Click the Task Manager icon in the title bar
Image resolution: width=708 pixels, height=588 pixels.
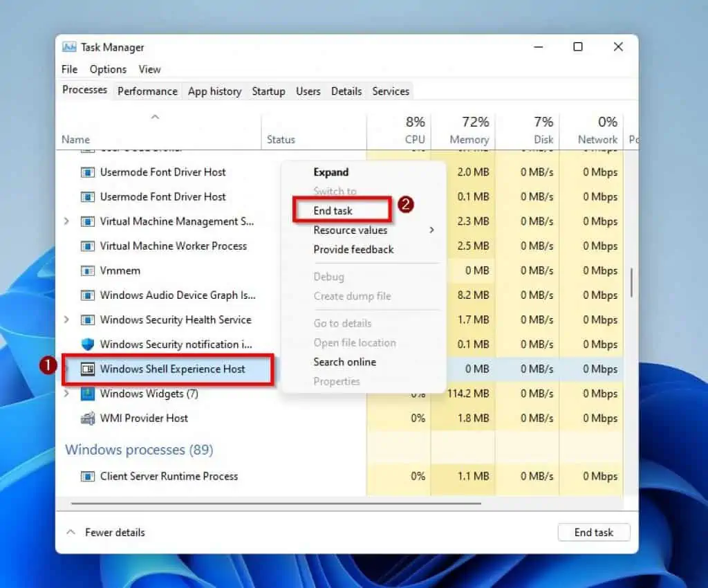(69, 46)
